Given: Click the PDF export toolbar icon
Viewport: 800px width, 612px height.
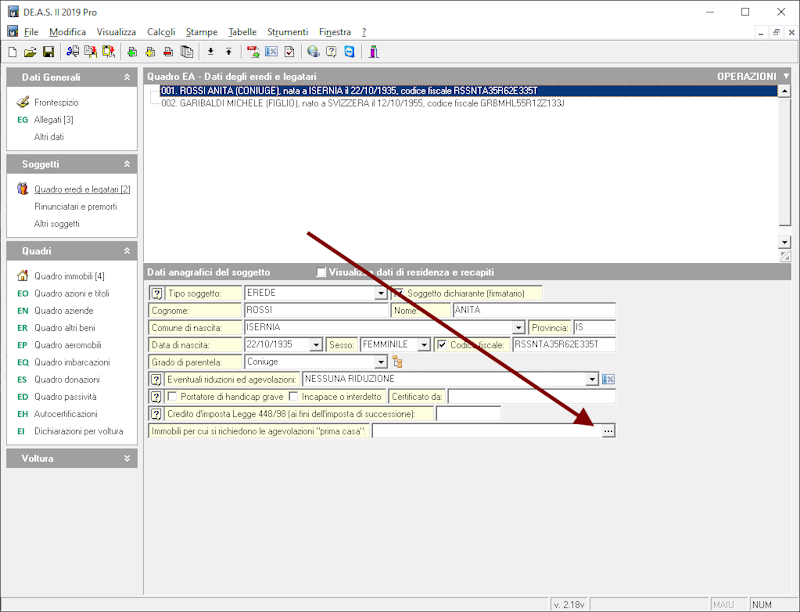Looking at the screenshot, I should [x=253, y=51].
